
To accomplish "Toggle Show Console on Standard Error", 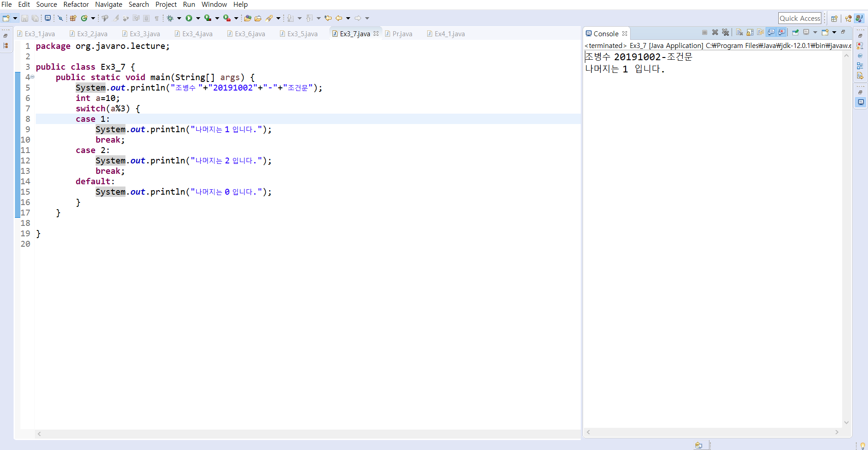I will [x=781, y=32].
